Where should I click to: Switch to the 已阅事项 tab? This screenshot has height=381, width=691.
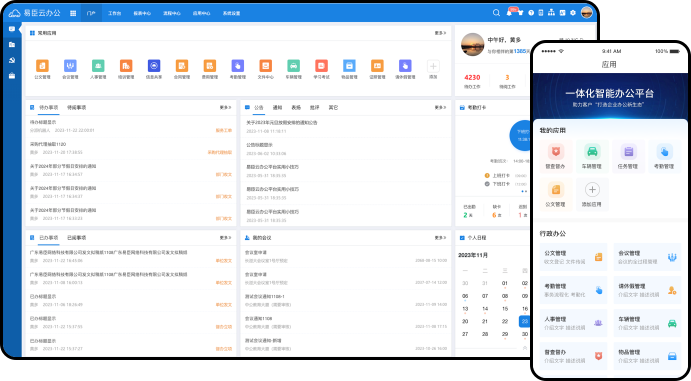tap(77, 238)
